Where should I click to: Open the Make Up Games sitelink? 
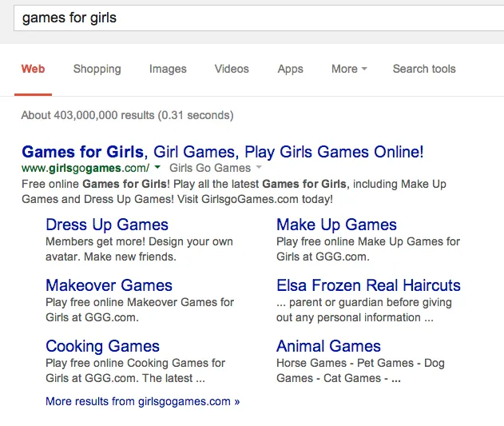336,225
